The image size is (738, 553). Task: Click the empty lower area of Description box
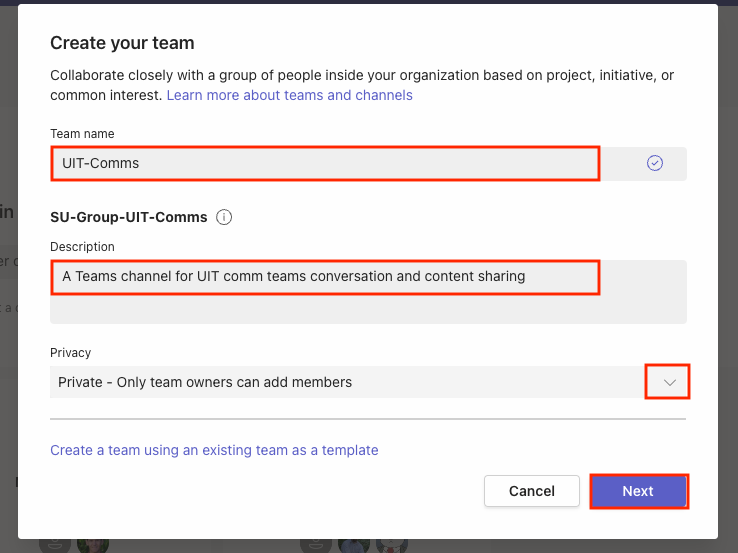tap(368, 309)
